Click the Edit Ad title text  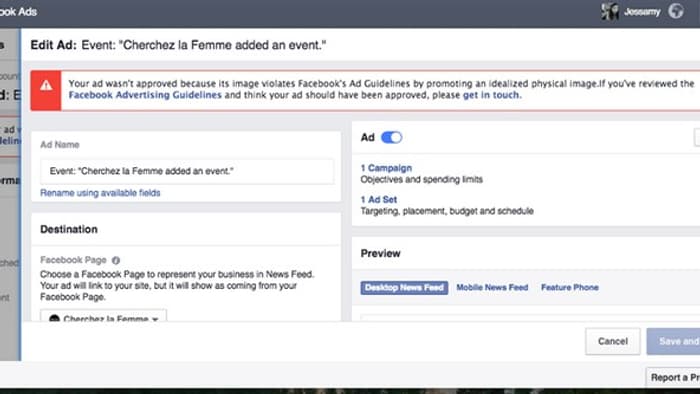click(x=178, y=45)
